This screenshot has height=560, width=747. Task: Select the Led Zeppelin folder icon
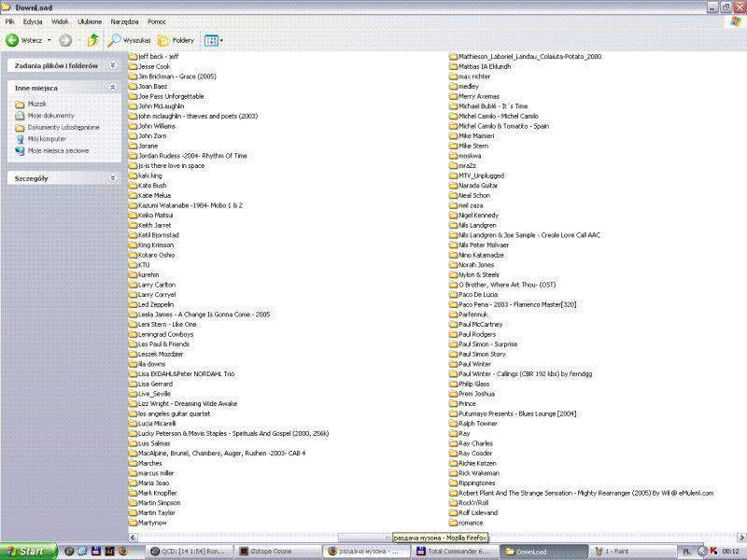[133, 304]
